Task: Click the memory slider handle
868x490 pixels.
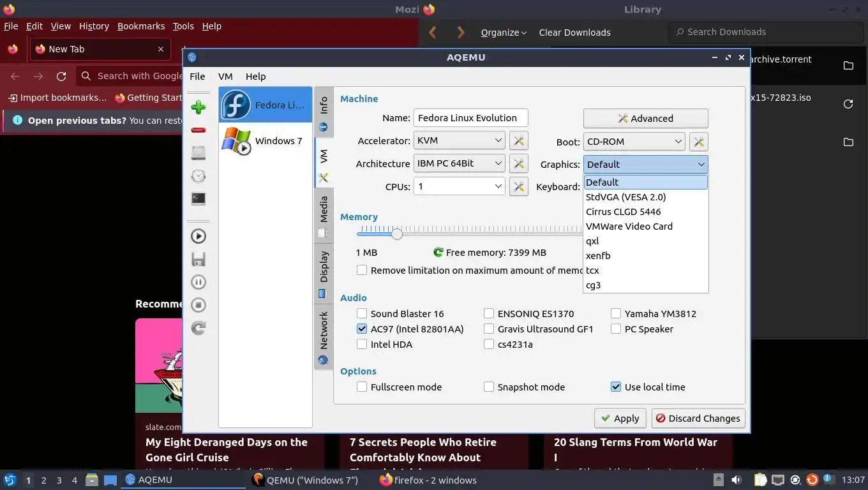Action: click(397, 234)
